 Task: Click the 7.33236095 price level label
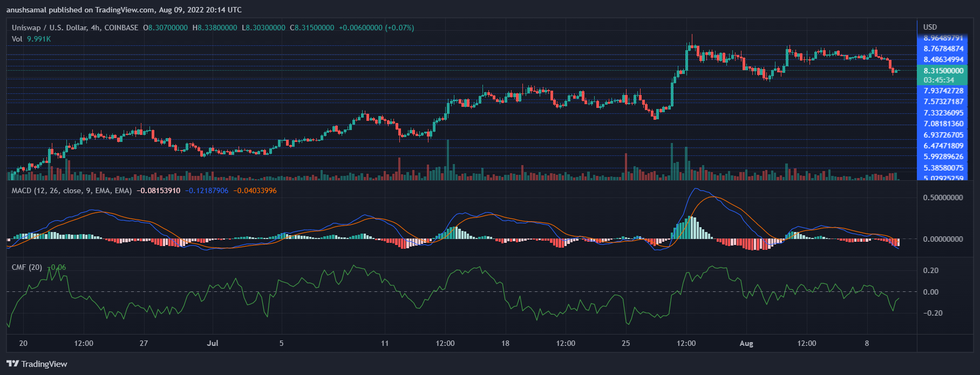[943, 113]
